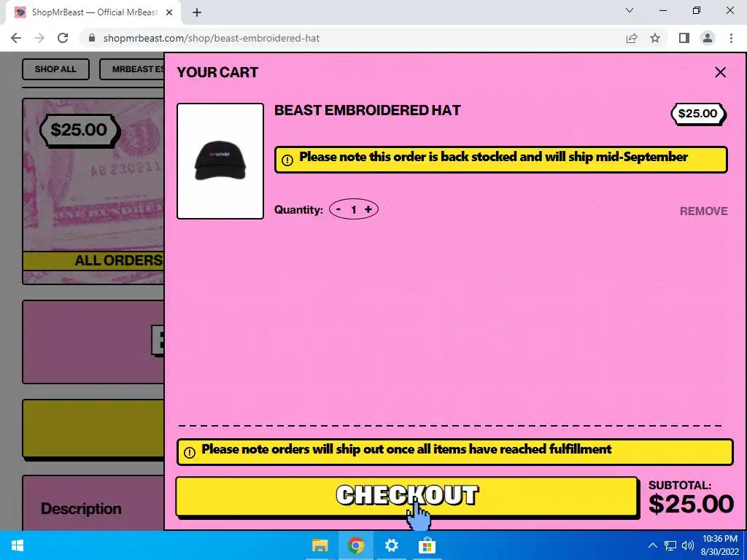This screenshot has height=560, width=747.
Task: Click the SUBTOTAL label
Action: click(x=680, y=485)
